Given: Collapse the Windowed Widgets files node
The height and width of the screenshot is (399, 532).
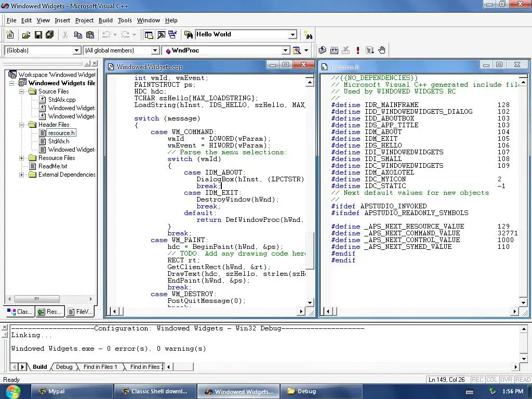Looking at the screenshot, I should (12, 83).
